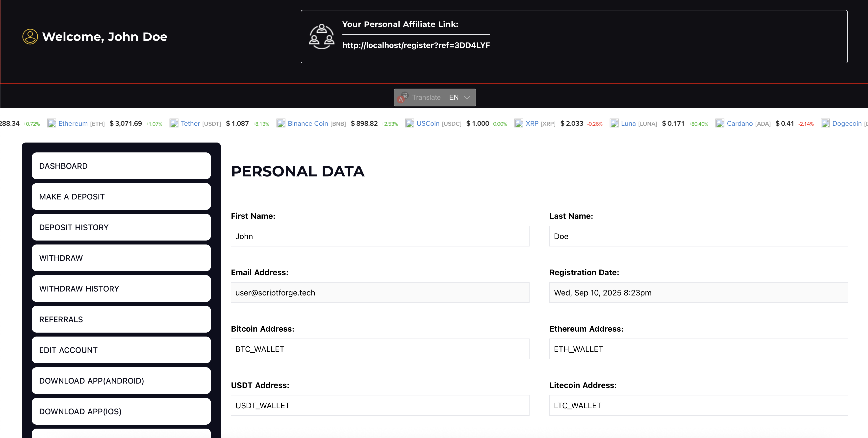Click the Ethereum coin icon in ticker

51,123
